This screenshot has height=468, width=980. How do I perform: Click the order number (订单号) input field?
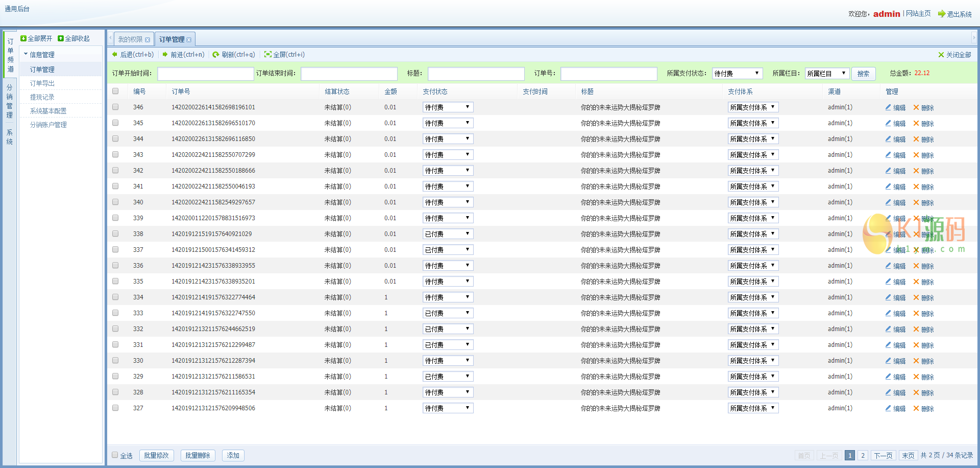(608, 74)
